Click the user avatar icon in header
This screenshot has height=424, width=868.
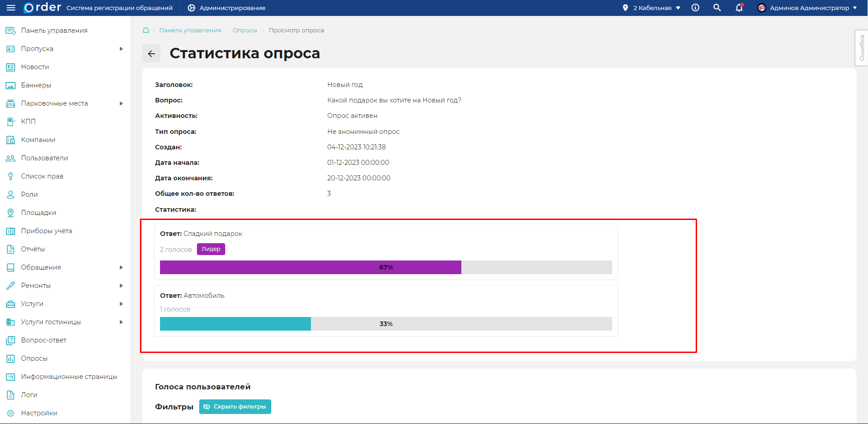761,8
